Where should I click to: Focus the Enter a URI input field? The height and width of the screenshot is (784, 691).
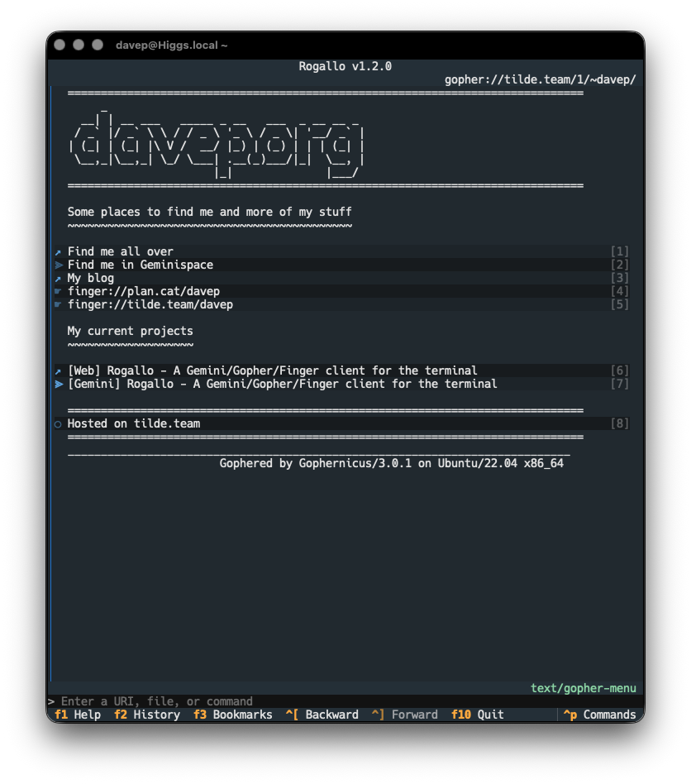[x=345, y=701]
